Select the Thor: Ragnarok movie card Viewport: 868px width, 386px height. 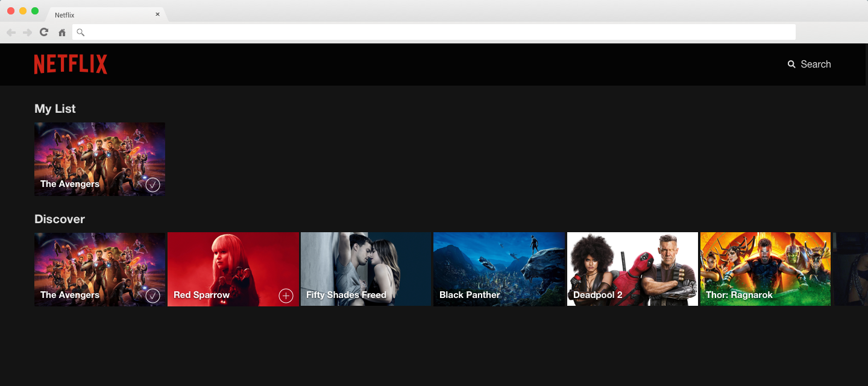[x=766, y=270]
